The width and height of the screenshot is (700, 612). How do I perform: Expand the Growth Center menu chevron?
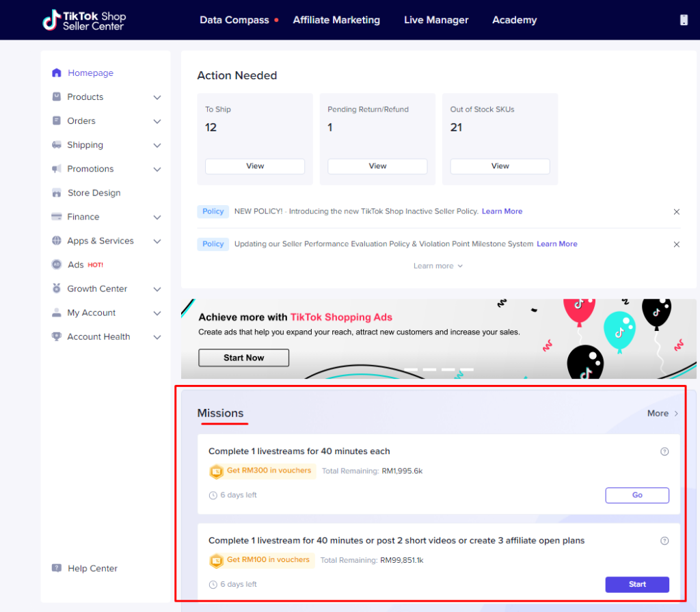tap(157, 289)
